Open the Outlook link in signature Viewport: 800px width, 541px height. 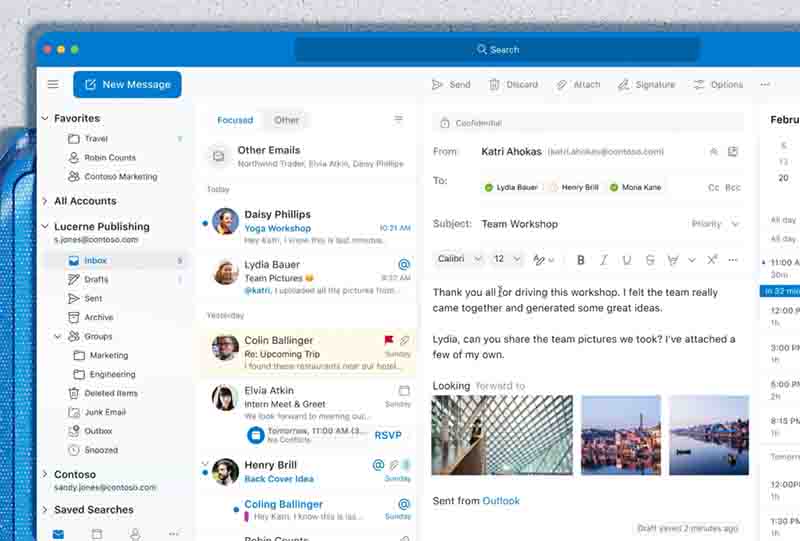pyautogui.click(x=501, y=501)
